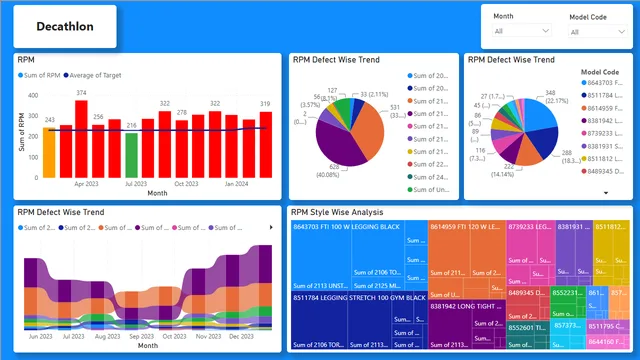Click legend entry 8511784 L...
This screenshot has width=640, height=360.
tap(602, 96)
